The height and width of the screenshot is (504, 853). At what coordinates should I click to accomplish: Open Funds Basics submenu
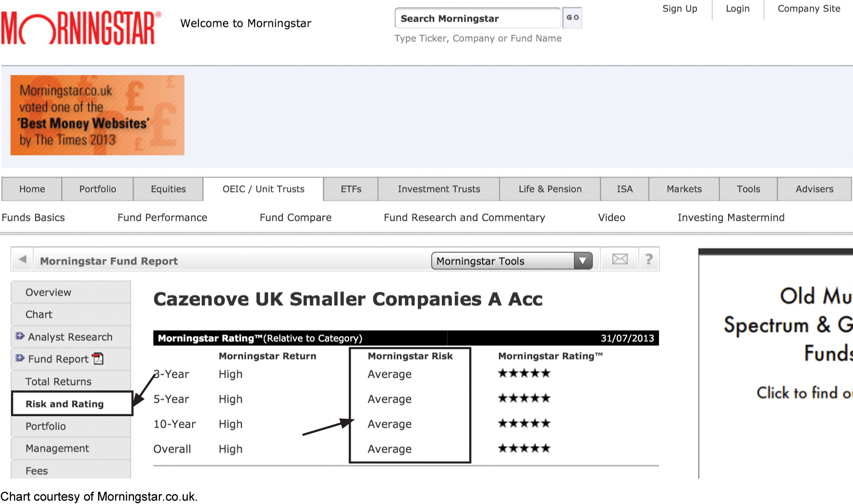(33, 217)
